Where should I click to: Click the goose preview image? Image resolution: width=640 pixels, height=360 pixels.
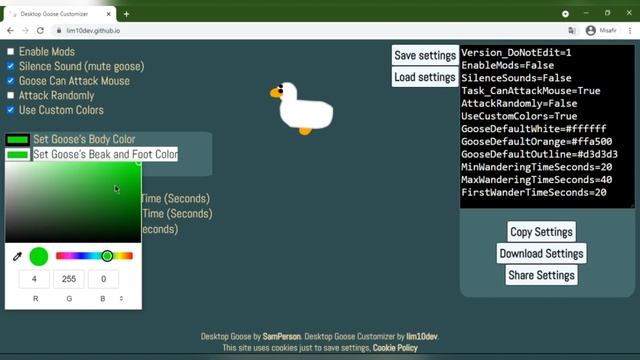pos(301,108)
